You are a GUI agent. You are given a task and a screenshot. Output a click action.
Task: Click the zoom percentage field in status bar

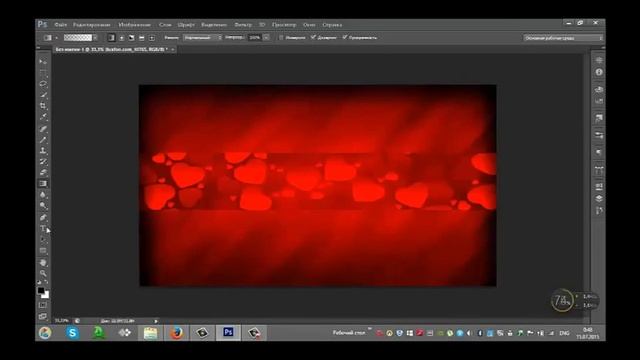pos(62,321)
